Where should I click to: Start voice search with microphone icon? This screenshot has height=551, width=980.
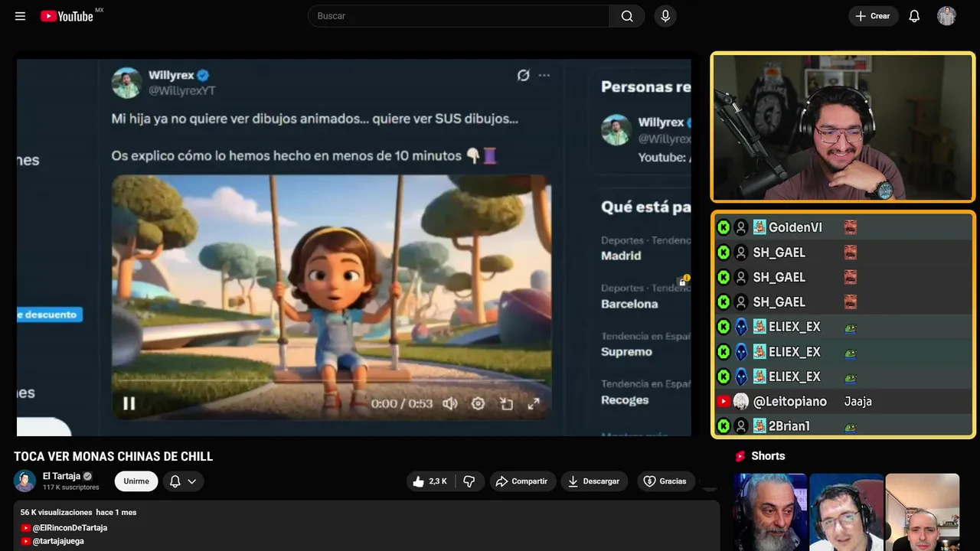point(665,16)
